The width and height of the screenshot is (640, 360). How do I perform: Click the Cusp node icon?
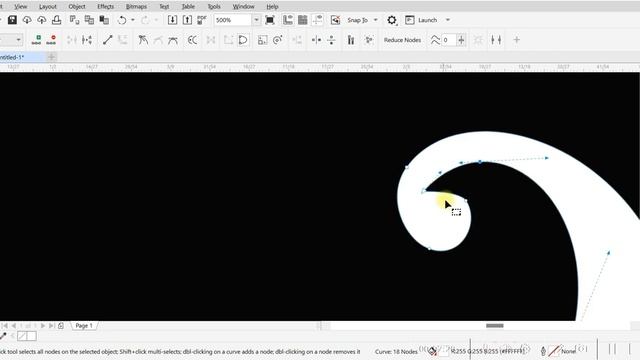coord(143,40)
